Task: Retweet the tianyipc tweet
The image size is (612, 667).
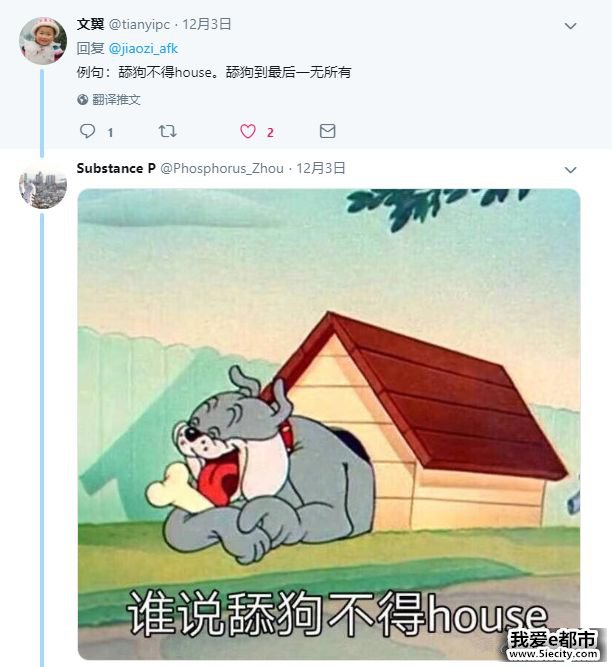Action: coord(167,131)
